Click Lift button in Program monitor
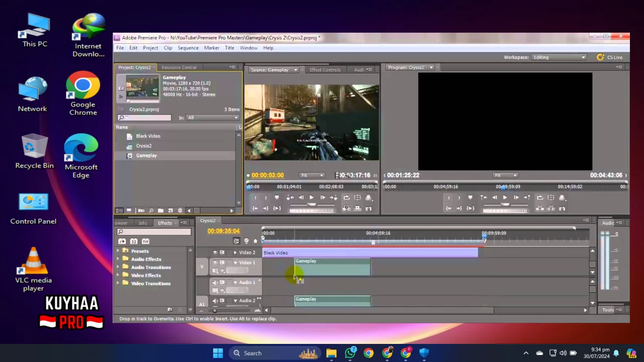 click(x=540, y=208)
